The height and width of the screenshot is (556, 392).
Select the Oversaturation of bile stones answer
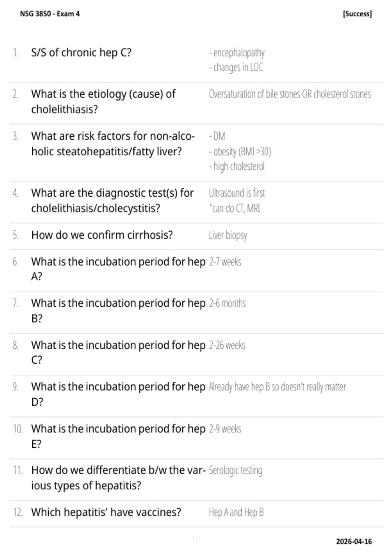tap(290, 94)
